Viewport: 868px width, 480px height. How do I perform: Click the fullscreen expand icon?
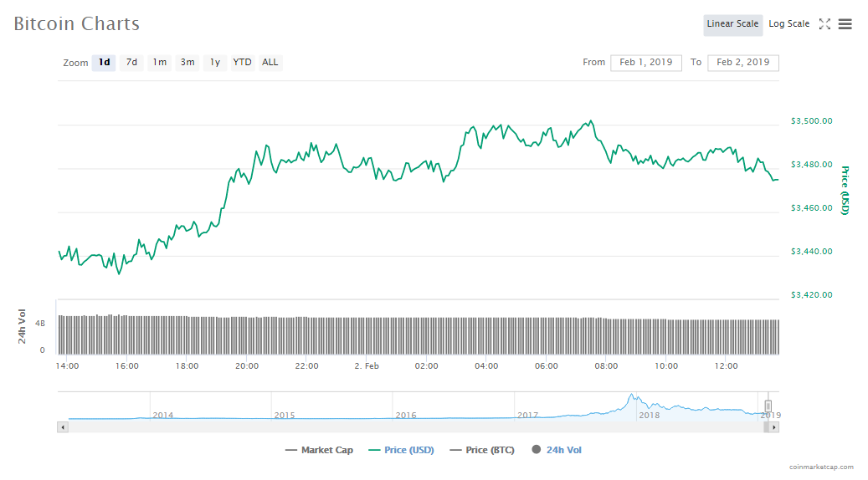pos(824,24)
